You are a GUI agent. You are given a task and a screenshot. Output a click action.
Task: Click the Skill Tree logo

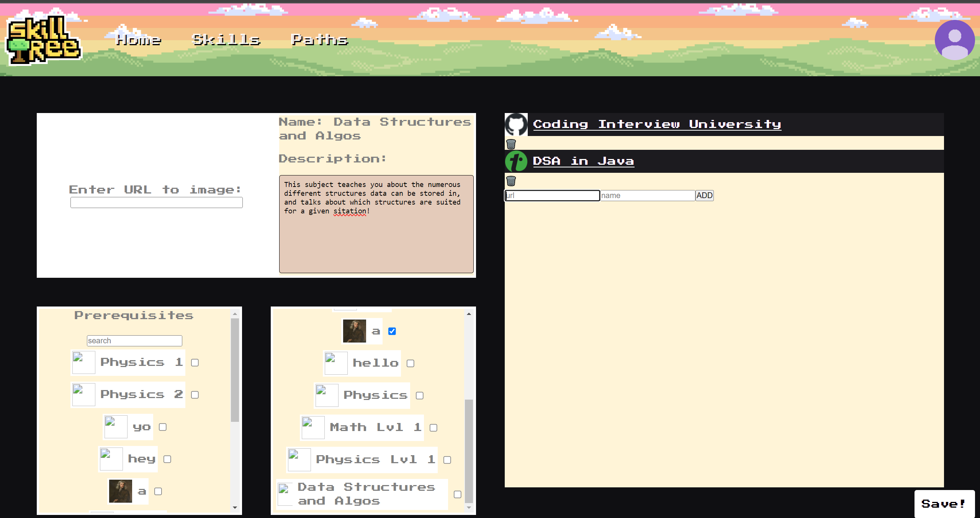pos(43,41)
